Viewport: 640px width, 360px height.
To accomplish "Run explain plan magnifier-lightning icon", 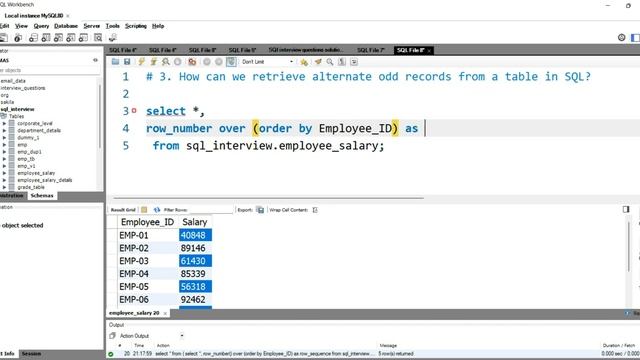I will (x=165, y=62).
